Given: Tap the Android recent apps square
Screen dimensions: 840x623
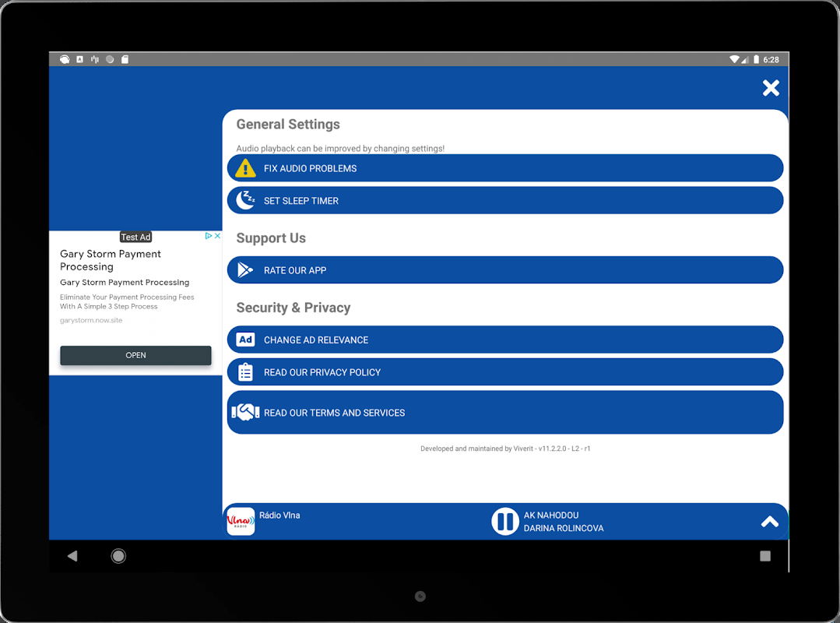Looking at the screenshot, I should point(765,556).
